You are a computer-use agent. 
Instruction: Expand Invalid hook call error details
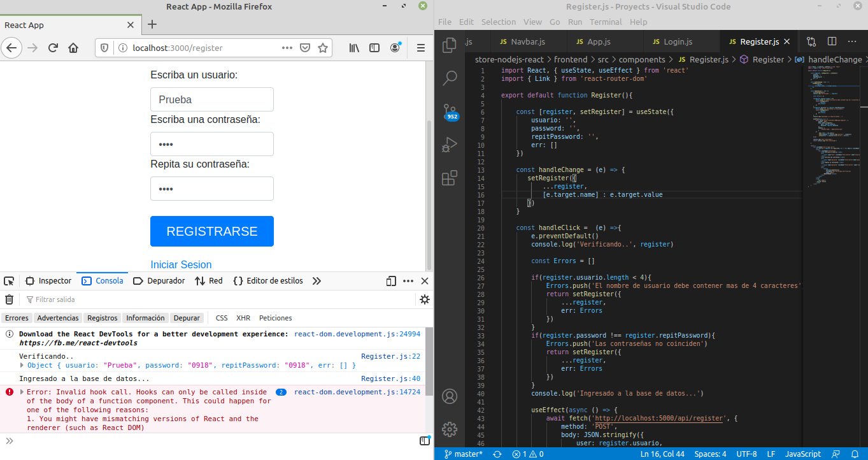[22, 392]
